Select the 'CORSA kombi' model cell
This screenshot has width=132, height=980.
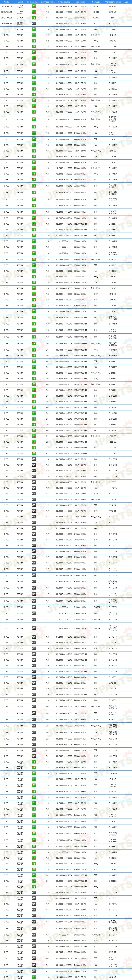[20, 6]
